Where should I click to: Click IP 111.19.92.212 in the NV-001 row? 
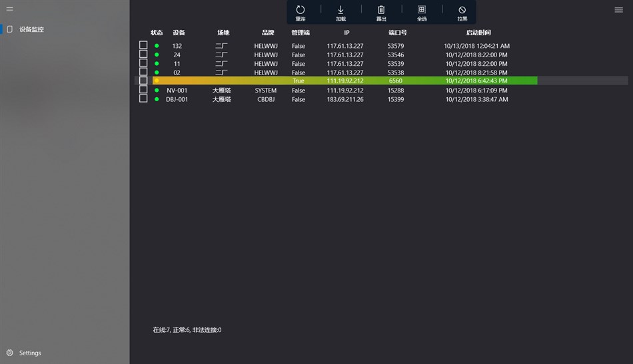point(345,91)
